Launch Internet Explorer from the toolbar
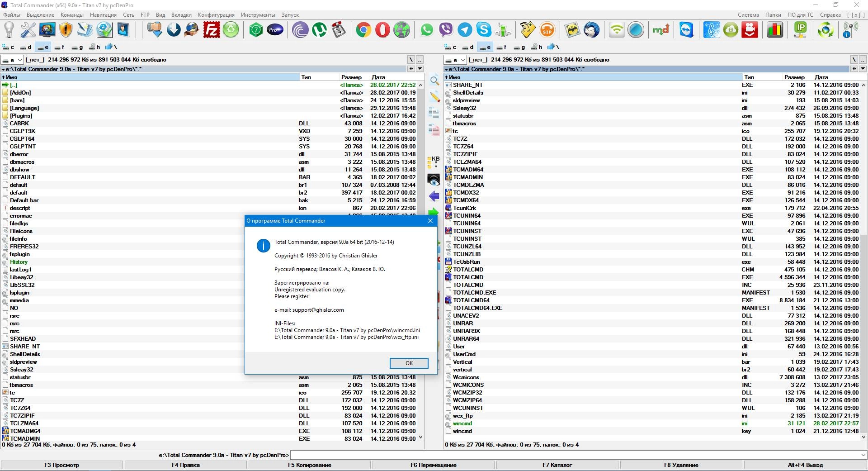This screenshot has width=868, height=471. (x=104, y=30)
